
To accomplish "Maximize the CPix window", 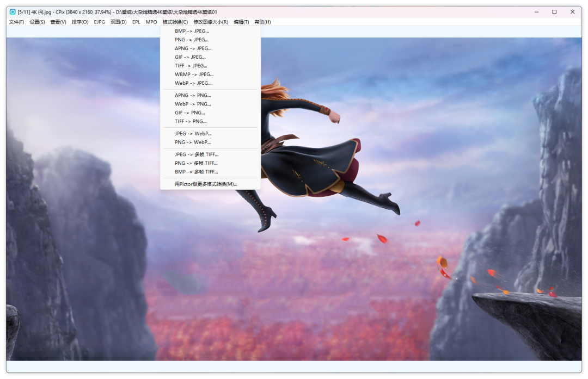I will (x=554, y=12).
